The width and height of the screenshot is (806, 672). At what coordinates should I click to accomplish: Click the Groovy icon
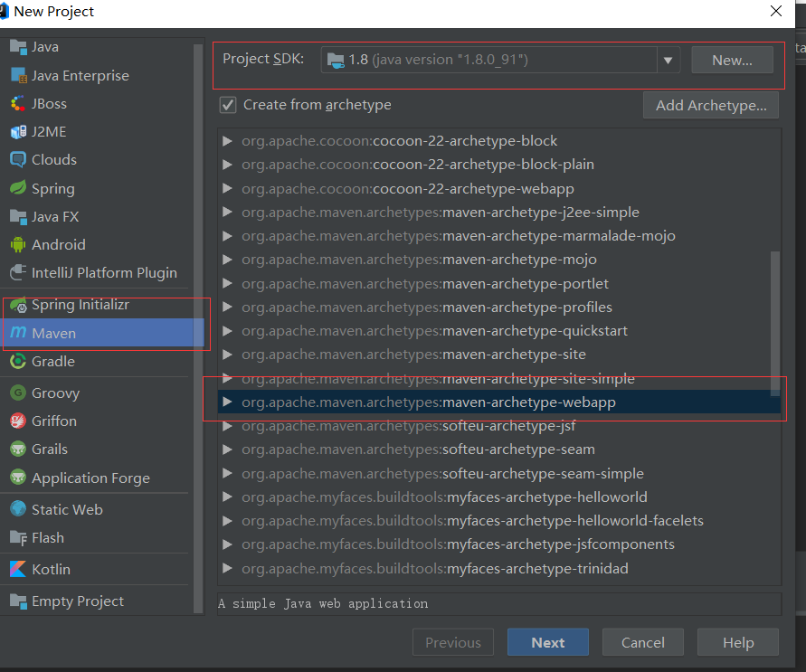[x=17, y=393]
